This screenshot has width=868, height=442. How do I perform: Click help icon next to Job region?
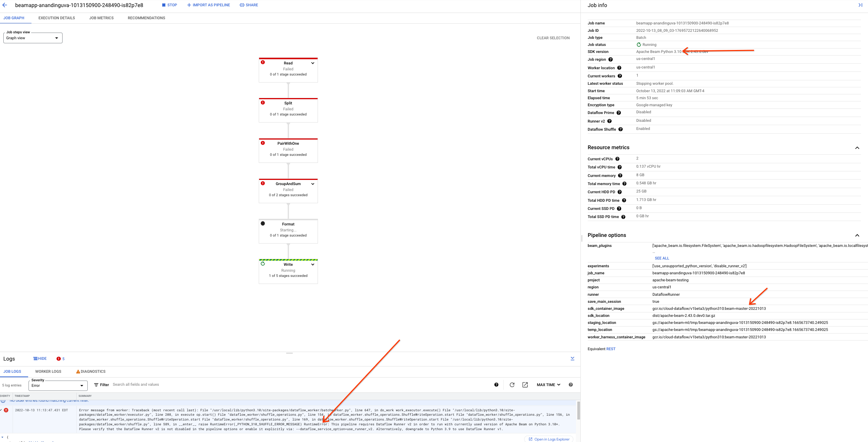coord(610,60)
